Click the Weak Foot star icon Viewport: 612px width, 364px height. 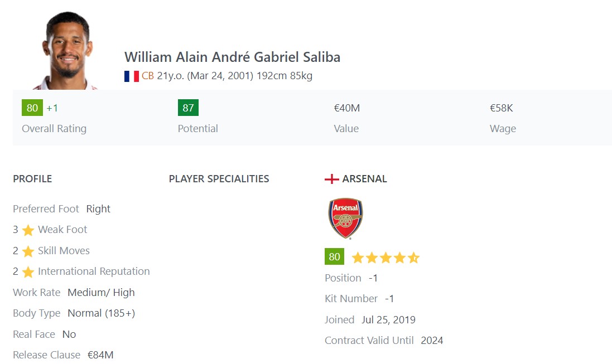pyautogui.click(x=28, y=230)
